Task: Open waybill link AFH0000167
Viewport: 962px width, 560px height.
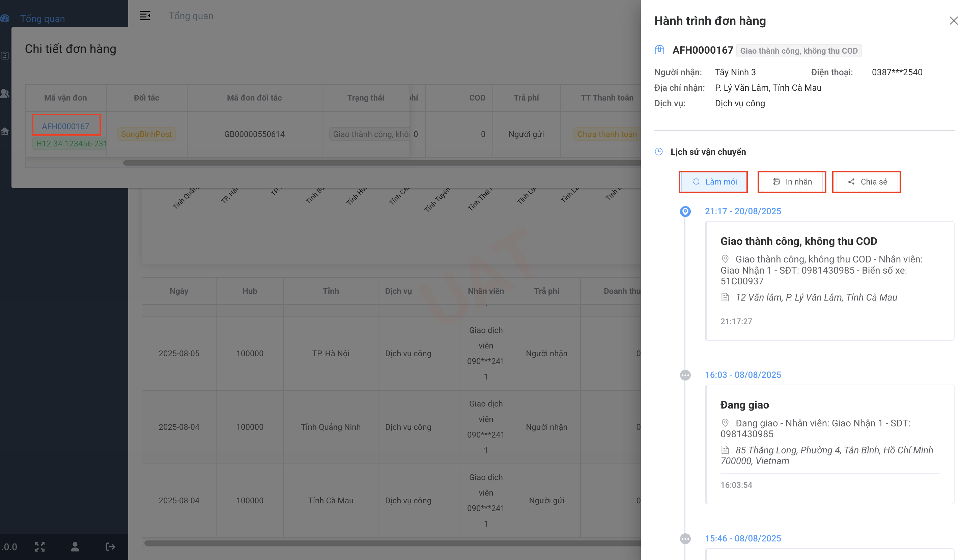Action: (x=65, y=127)
